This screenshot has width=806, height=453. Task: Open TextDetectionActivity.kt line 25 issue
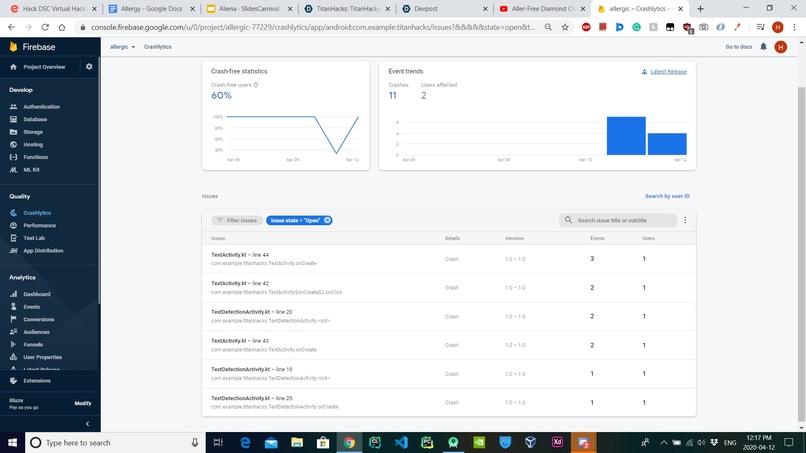[x=449, y=403]
